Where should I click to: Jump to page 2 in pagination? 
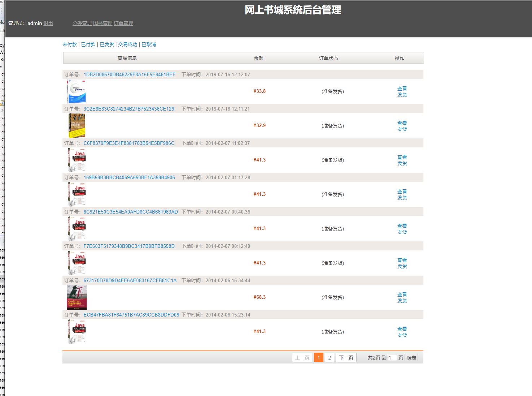(329, 357)
